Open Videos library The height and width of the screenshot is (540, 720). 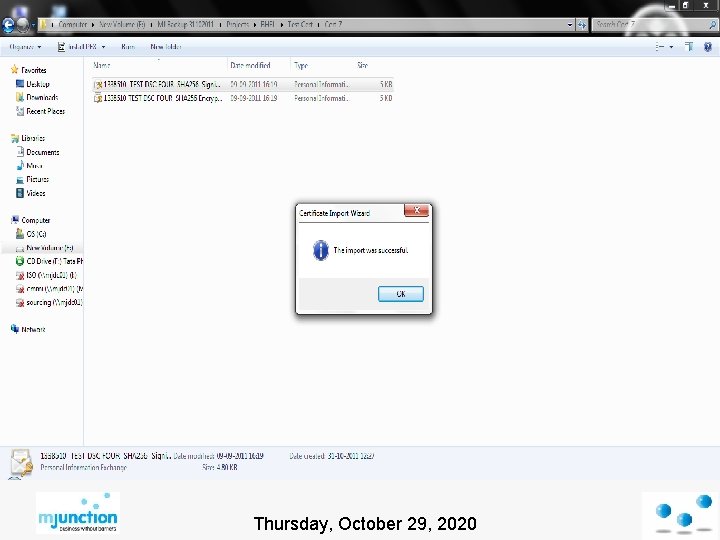pos(35,193)
